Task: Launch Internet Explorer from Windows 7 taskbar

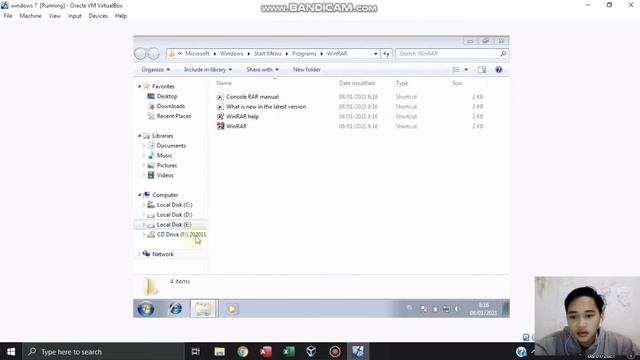Action: tap(176, 309)
